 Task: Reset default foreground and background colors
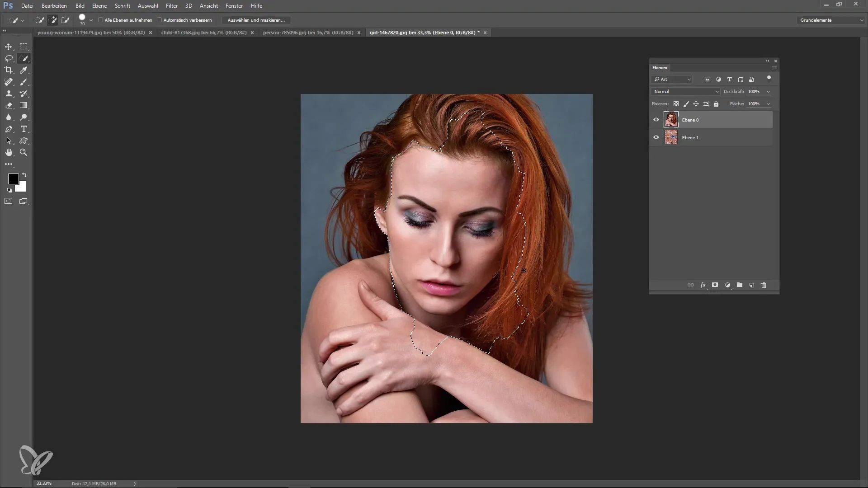(x=9, y=190)
